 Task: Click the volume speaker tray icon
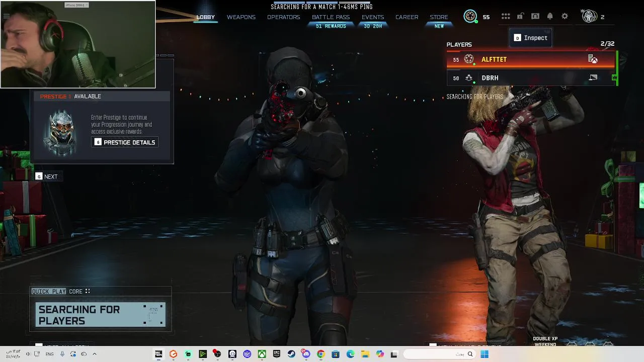(28, 354)
